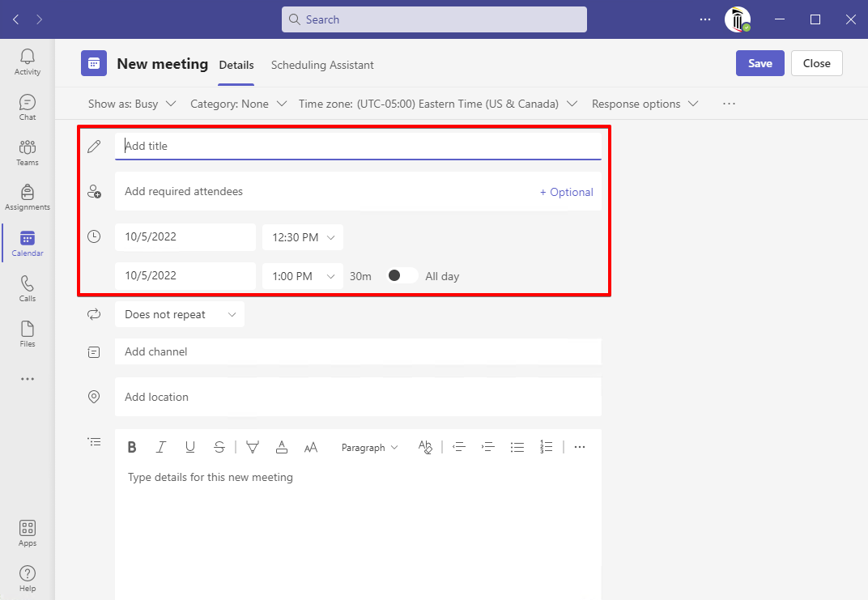The height and width of the screenshot is (600, 868).
Task: Open the Activity feed in sidebar
Action: click(x=28, y=62)
